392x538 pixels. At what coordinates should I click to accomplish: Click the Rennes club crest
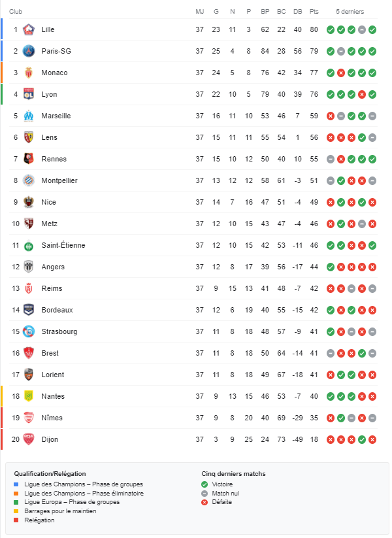click(29, 159)
